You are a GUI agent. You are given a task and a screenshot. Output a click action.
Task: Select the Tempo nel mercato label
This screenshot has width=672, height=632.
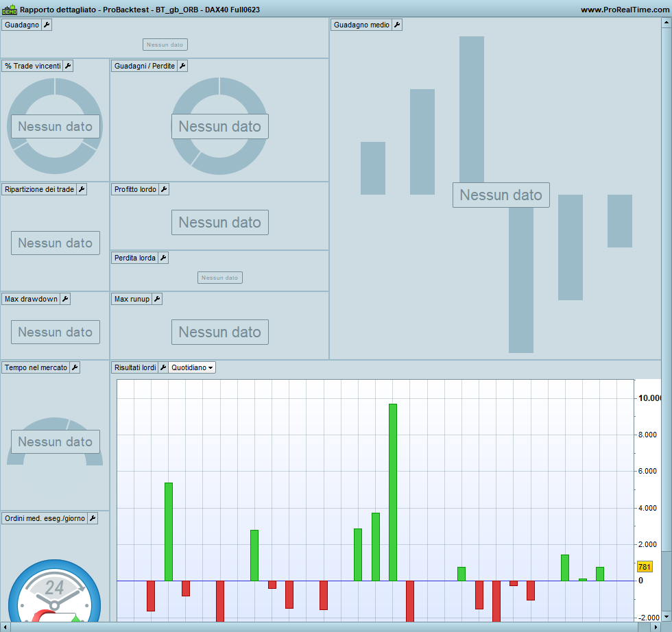click(x=36, y=367)
